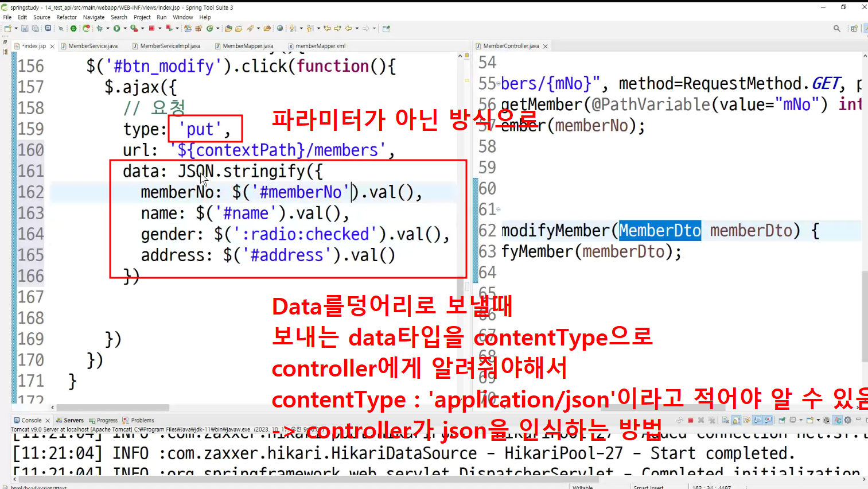Jump to Next Annotation icon
The width and height of the screenshot is (868, 489).
point(292,28)
